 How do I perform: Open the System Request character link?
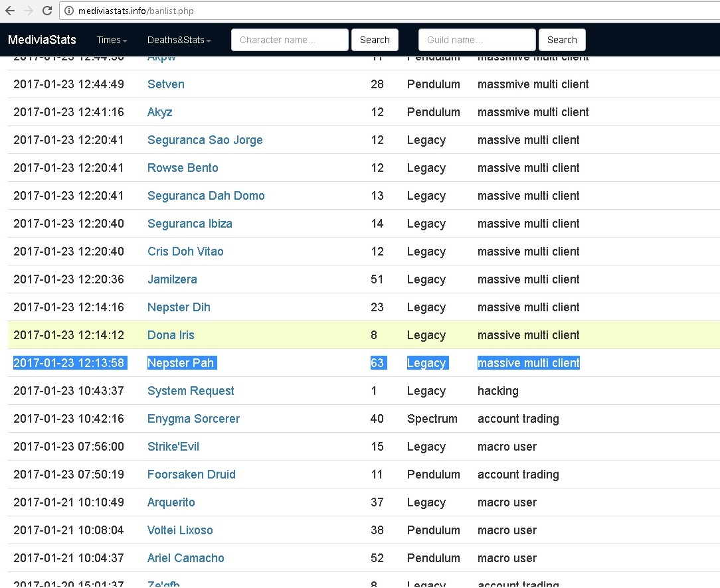191,391
